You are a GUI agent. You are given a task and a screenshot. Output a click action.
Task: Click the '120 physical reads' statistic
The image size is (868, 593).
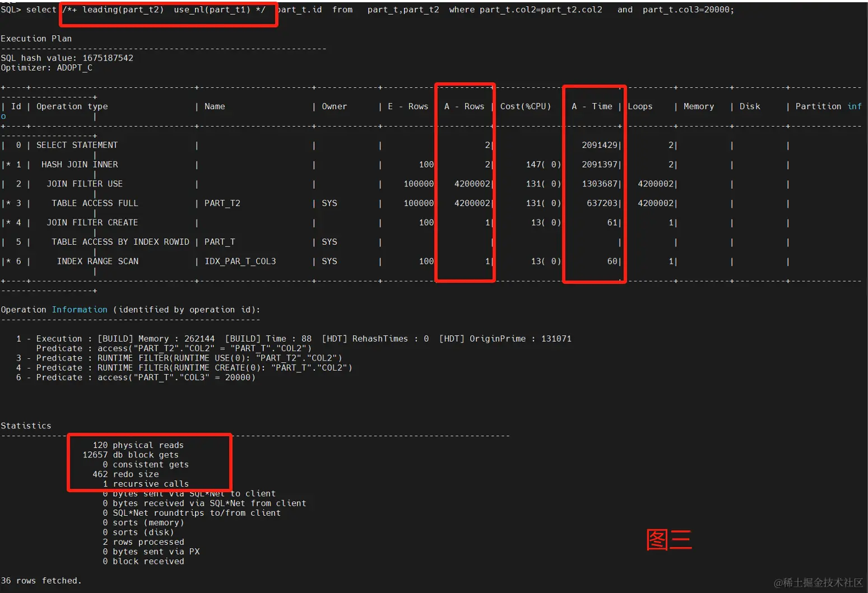click(138, 445)
